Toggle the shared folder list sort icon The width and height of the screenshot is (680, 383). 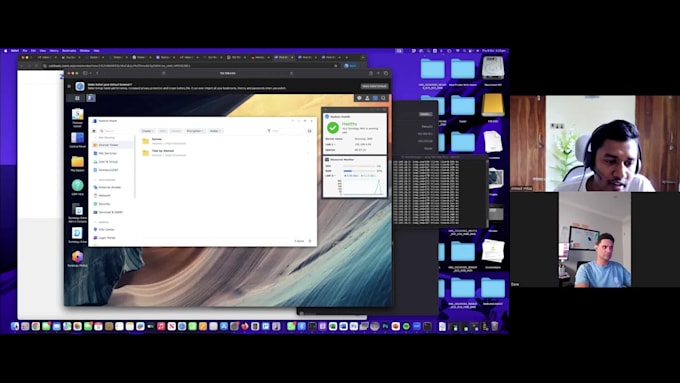click(x=310, y=131)
